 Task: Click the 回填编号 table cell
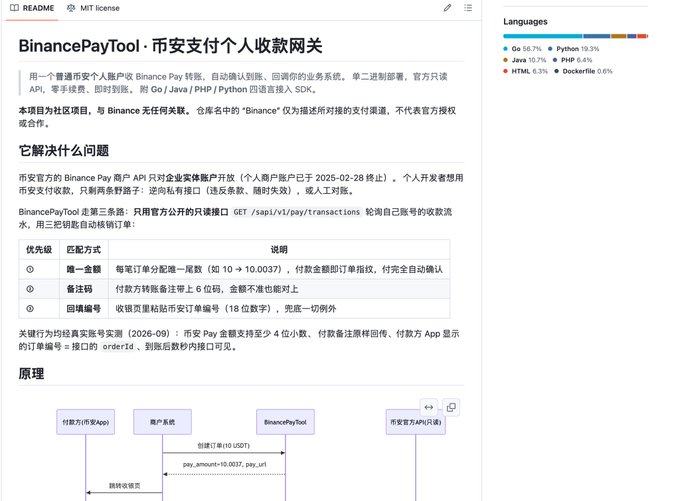click(84, 309)
